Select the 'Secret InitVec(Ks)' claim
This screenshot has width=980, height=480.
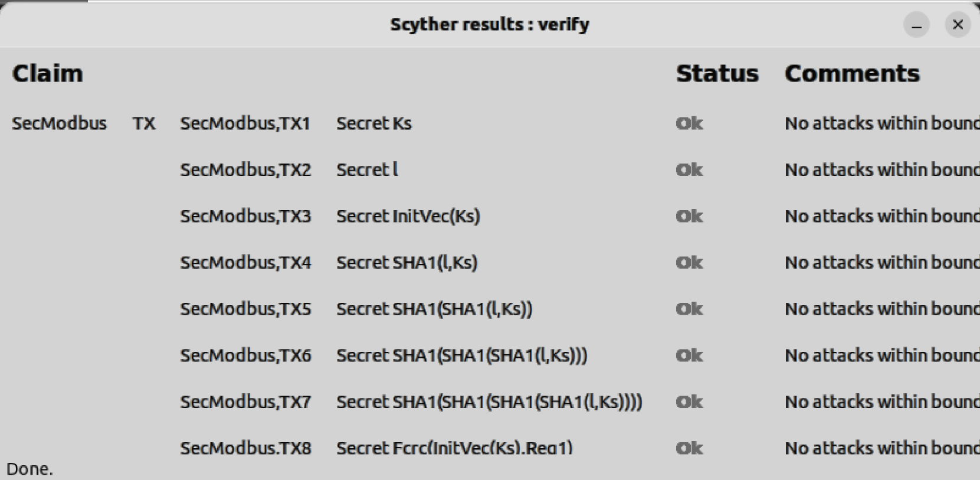pos(408,216)
